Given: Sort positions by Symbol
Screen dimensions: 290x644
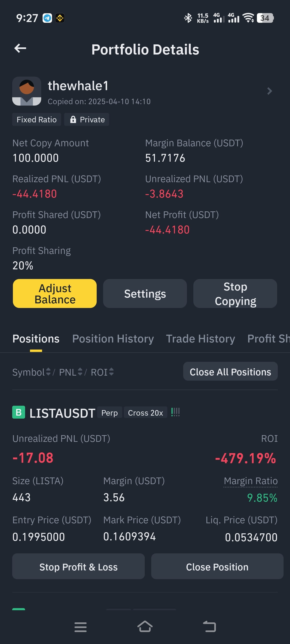Looking at the screenshot, I should pos(32,372).
